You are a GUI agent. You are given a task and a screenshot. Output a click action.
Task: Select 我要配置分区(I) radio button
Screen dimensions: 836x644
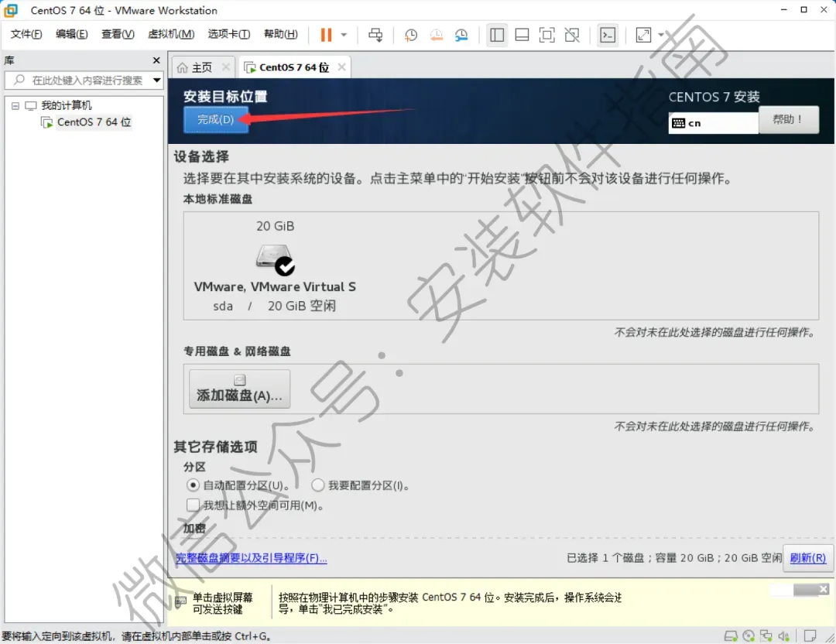tap(318, 485)
